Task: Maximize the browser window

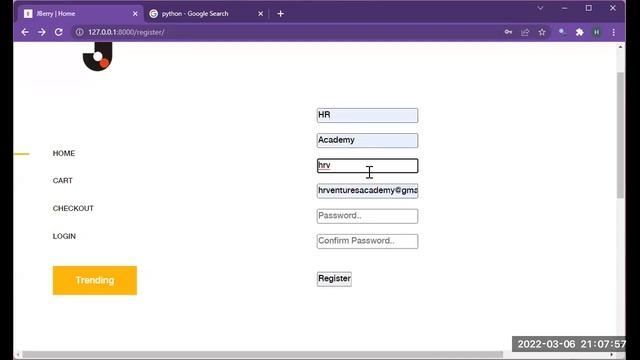Action: [x=589, y=8]
